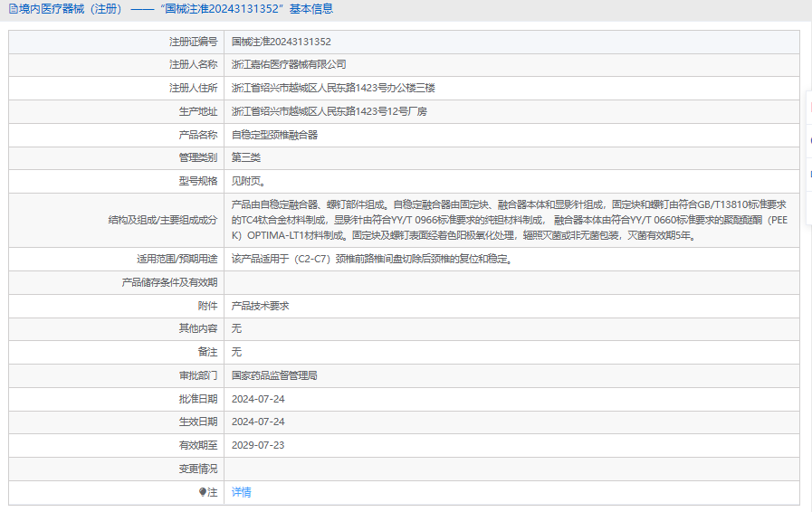Click the registrant address ending in 办公楼三楼
The width and height of the screenshot is (812, 512).
click(x=333, y=89)
